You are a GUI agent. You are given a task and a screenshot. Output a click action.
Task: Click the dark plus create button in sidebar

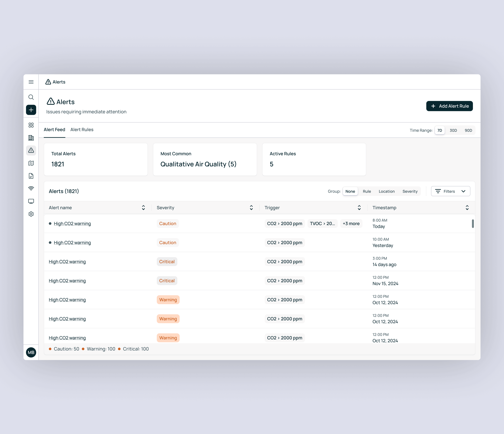[31, 110]
